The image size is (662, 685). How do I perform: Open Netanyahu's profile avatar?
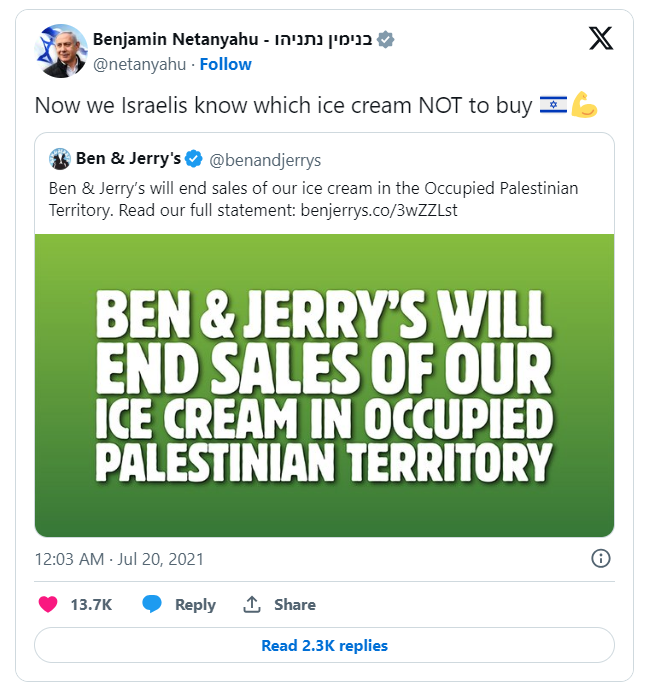[61, 51]
